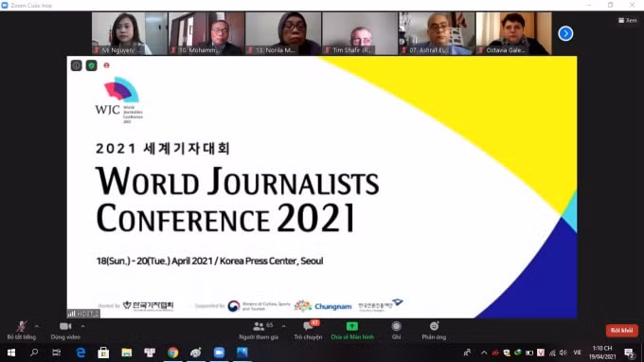
Task: Open chat panel Trò chuyện
Action: tap(308, 331)
